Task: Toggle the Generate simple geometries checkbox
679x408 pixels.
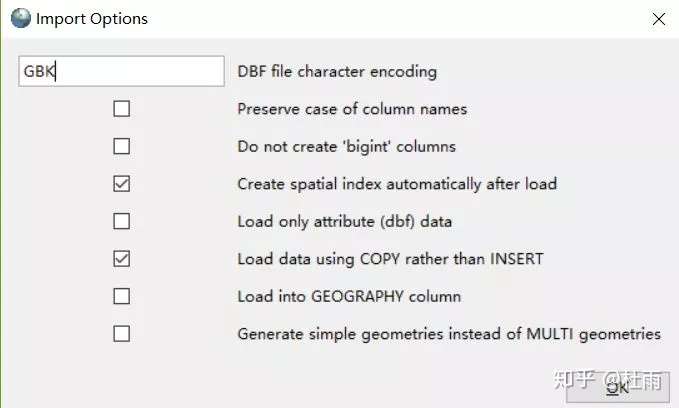Action: point(122,334)
